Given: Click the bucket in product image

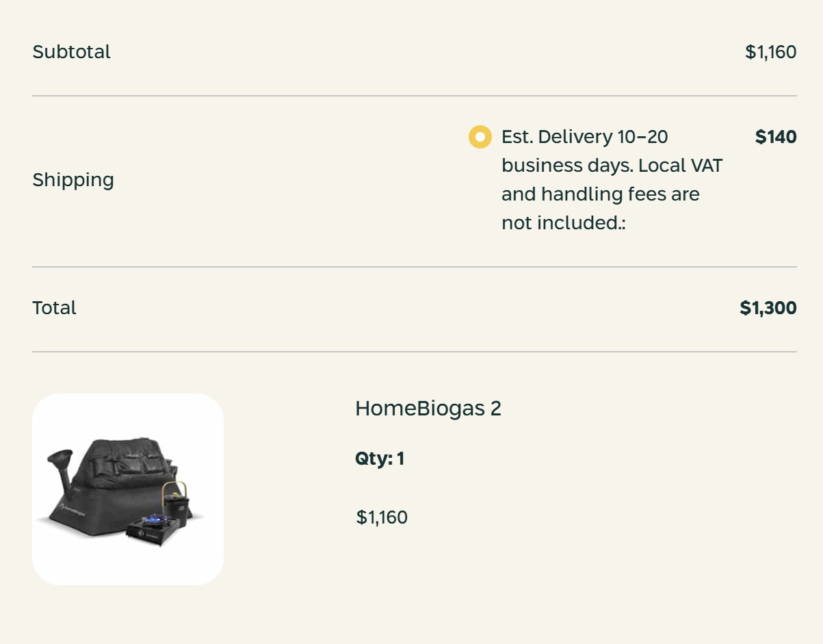Looking at the screenshot, I should click(176, 498).
